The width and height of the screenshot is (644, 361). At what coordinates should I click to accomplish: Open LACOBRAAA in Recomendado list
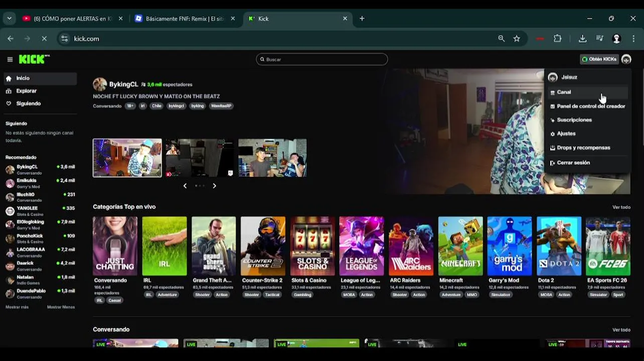pos(40,252)
